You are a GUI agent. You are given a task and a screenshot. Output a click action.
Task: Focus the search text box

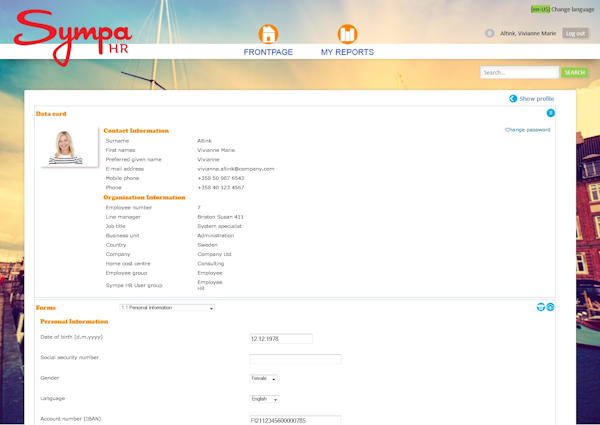pyautogui.click(x=518, y=72)
